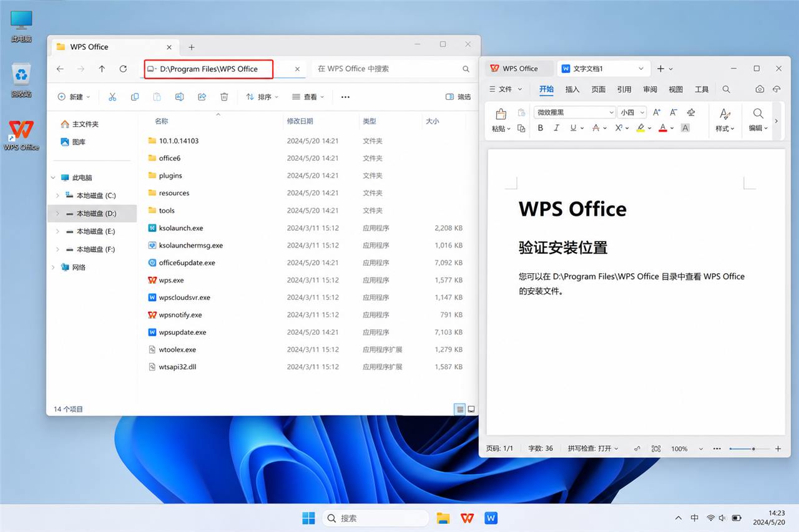
Task: Apply strikethrough formatting icon
Action: [x=596, y=128]
